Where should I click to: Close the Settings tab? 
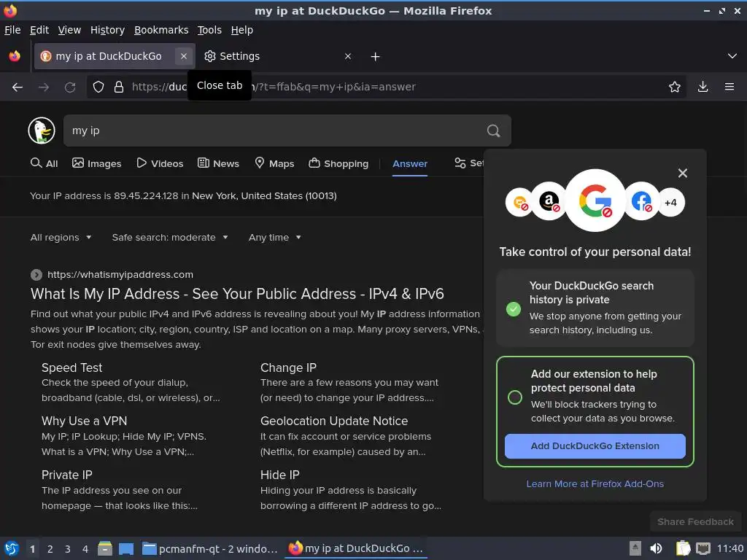pos(348,56)
